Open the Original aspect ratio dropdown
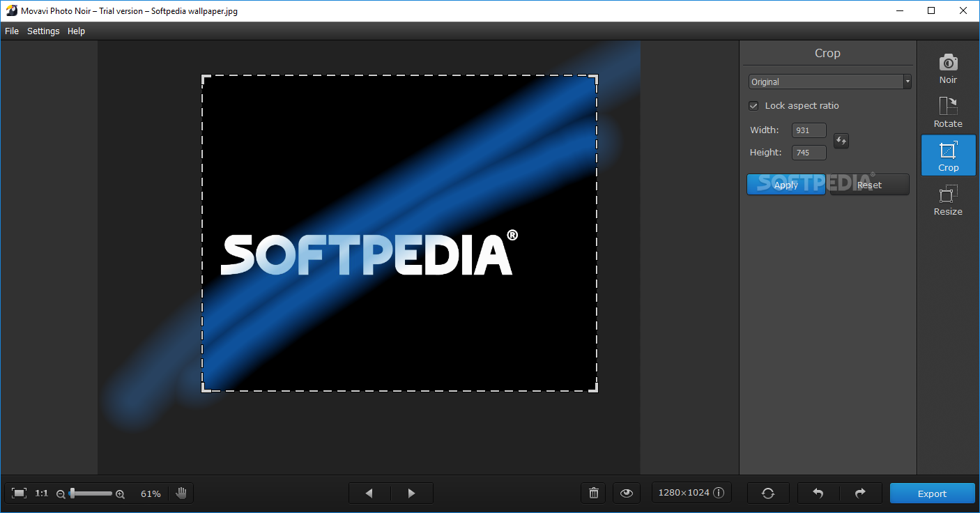The image size is (980, 513). 829,82
